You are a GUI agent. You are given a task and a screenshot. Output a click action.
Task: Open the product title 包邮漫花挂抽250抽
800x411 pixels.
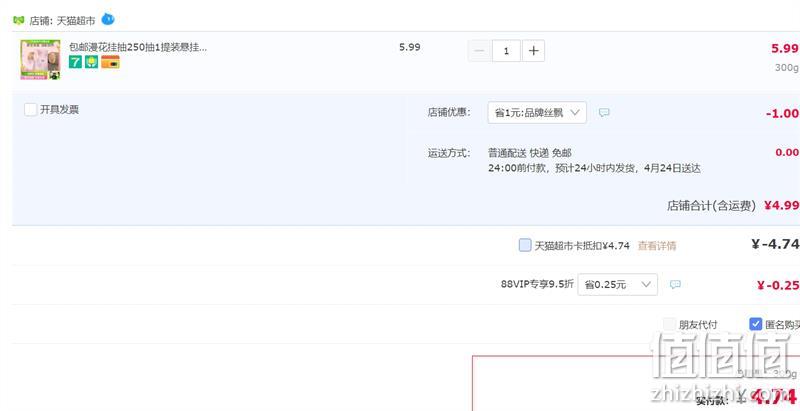coord(138,47)
